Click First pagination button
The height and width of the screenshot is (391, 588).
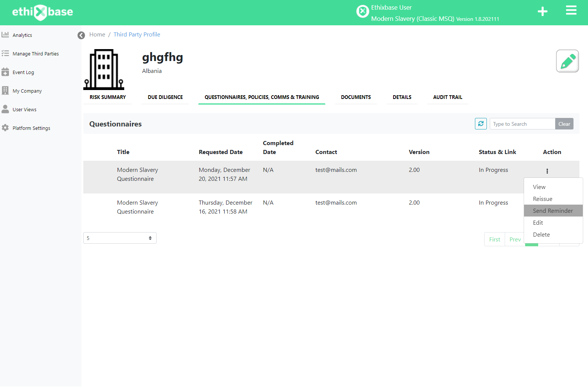tap(495, 239)
